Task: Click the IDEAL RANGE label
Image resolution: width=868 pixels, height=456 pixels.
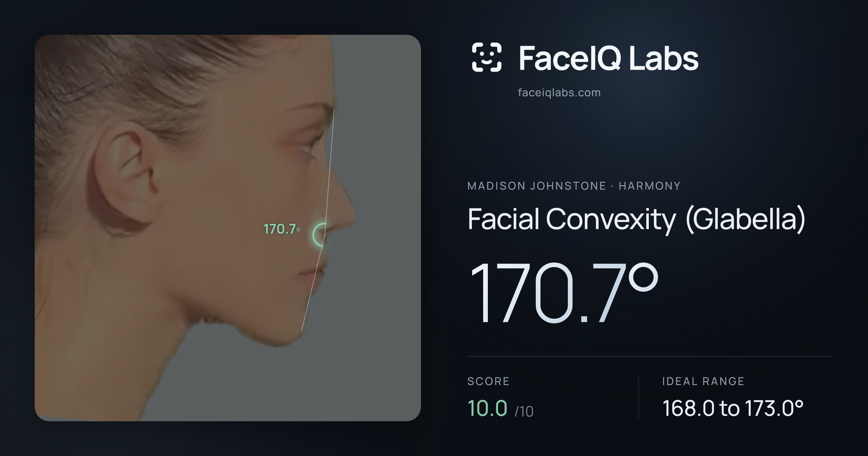Action: tap(703, 381)
